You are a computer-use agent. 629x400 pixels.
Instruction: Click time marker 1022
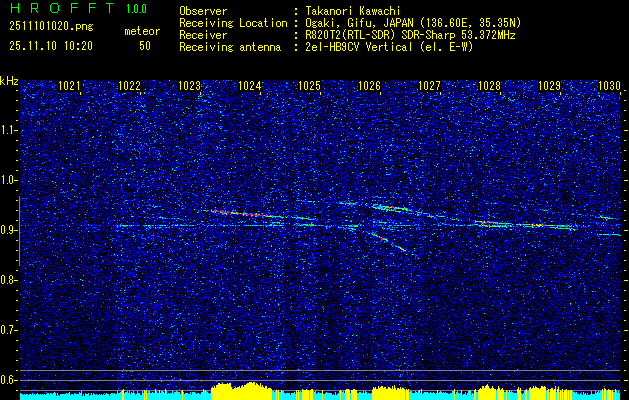(130, 85)
